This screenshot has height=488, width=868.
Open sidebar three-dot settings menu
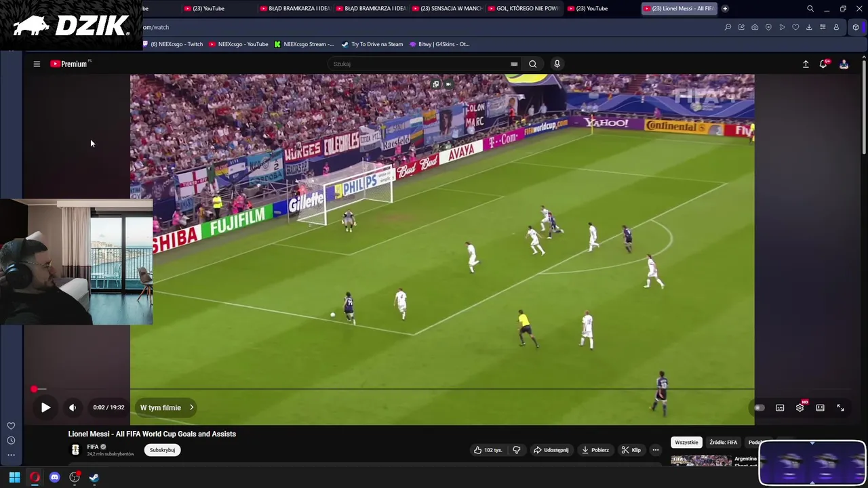(x=11, y=455)
